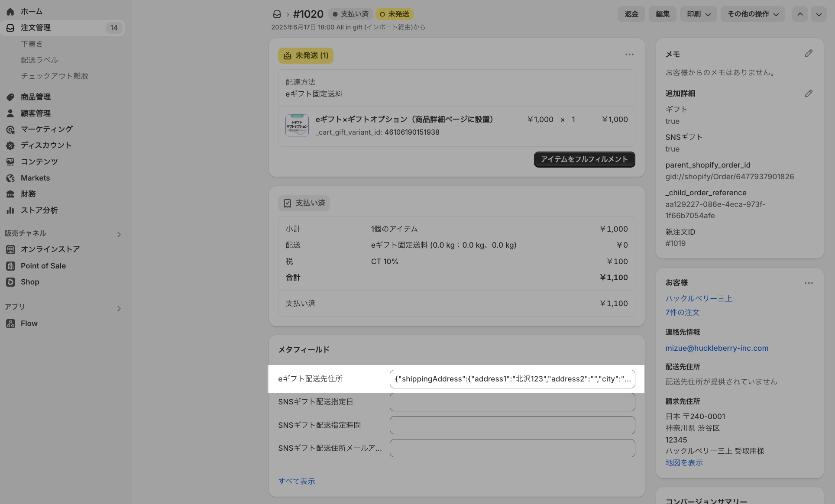Expand the アプリ section chevron
Viewport: 835px width, 504px height.
pyautogui.click(x=119, y=309)
